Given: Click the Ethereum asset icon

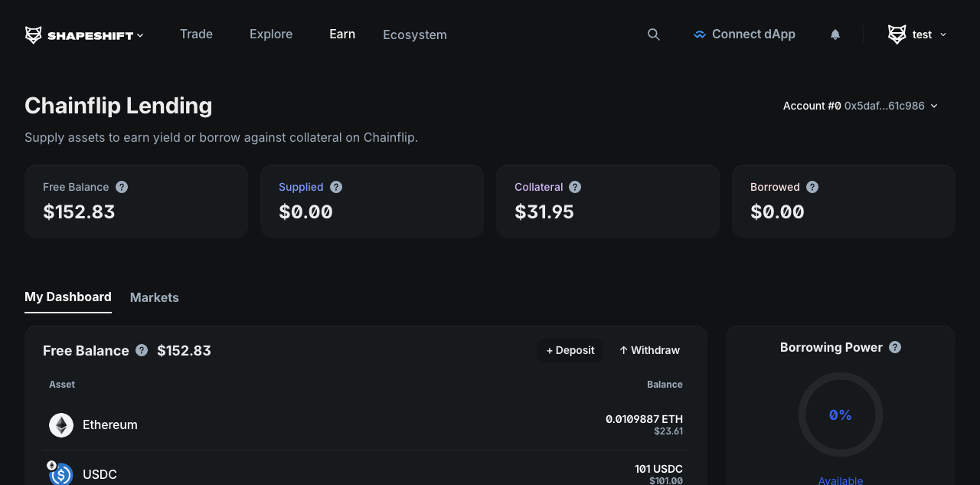Looking at the screenshot, I should (x=61, y=425).
